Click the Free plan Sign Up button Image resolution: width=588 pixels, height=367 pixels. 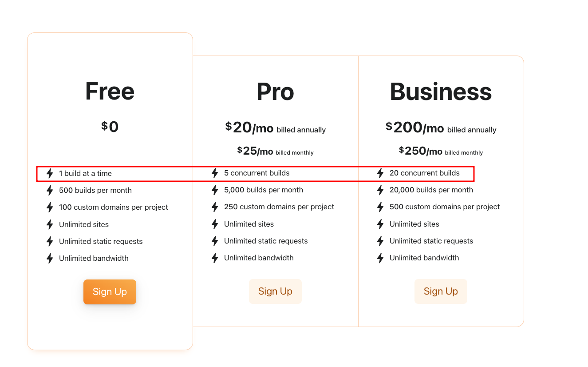click(x=110, y=292)
